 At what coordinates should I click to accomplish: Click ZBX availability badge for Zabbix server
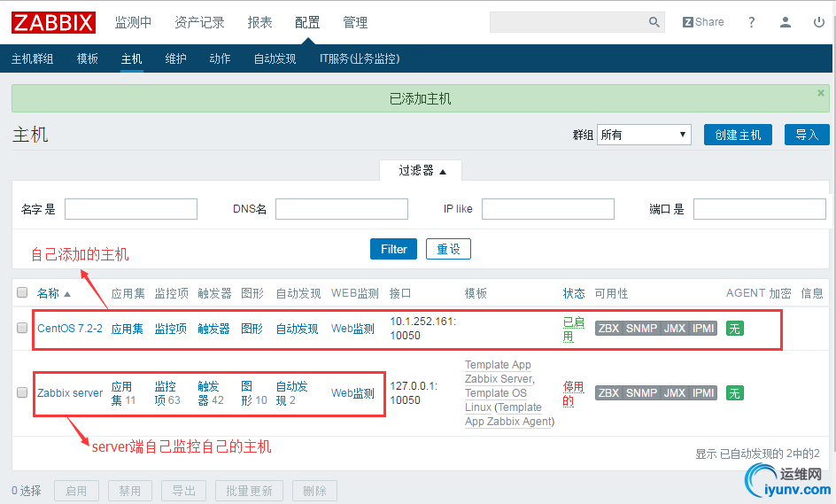point(608,393)
